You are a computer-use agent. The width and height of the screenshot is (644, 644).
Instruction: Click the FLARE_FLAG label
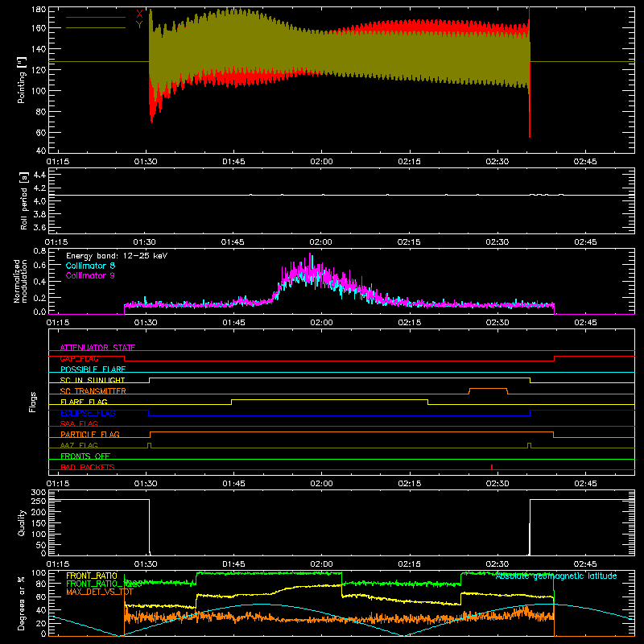point(84,402)
